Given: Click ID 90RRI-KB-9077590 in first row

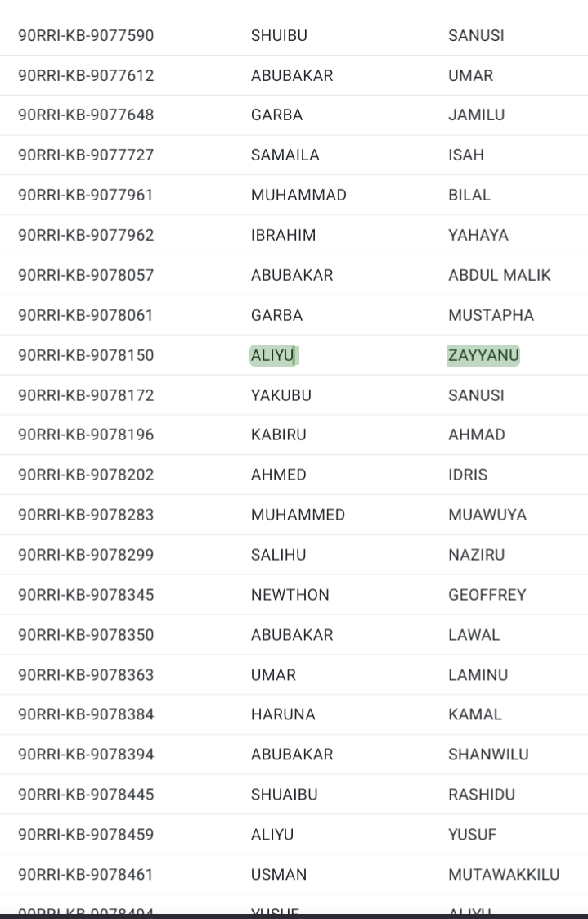Looking at the screenshot, I should coord(86,36).
